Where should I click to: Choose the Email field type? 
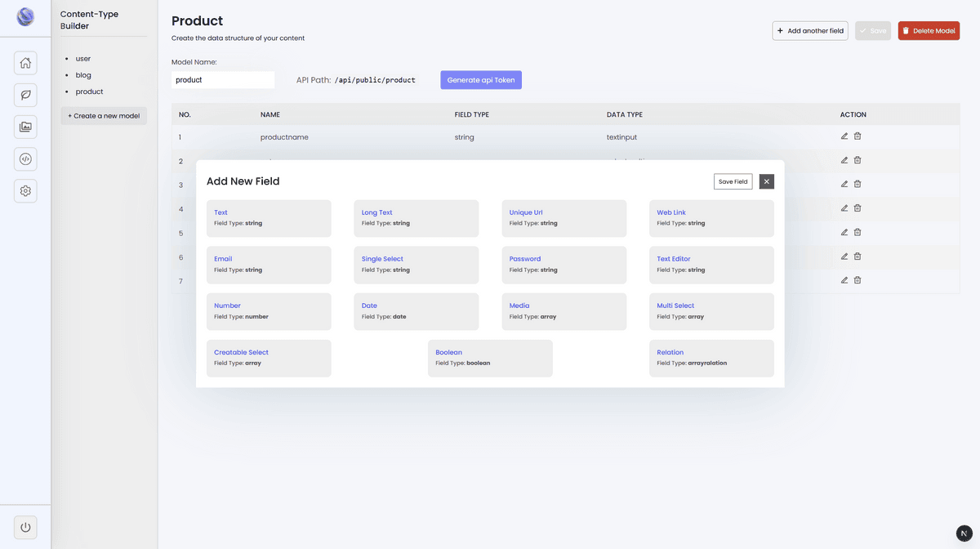269,265
